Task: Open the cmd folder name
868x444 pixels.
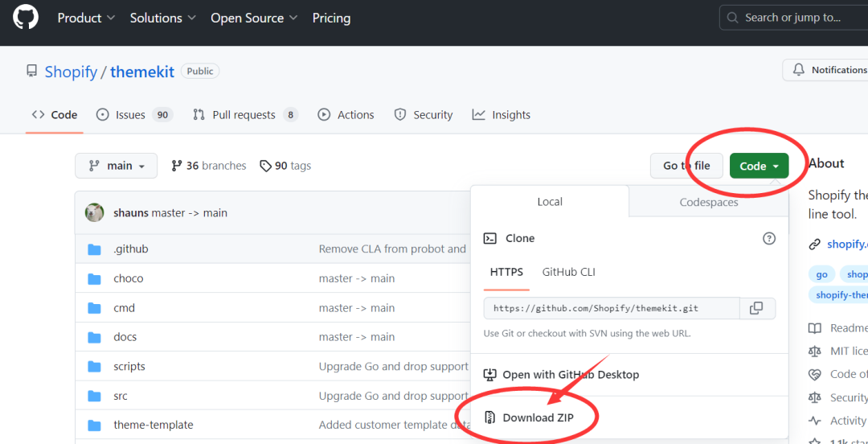Action: pyautogui.click(x=124, y=308)
